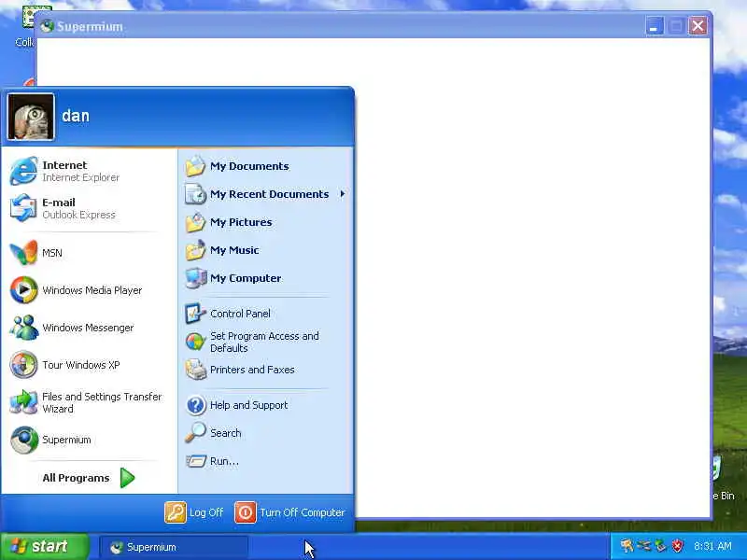Open My Computer
747x560 pixels.
[265, 278]
